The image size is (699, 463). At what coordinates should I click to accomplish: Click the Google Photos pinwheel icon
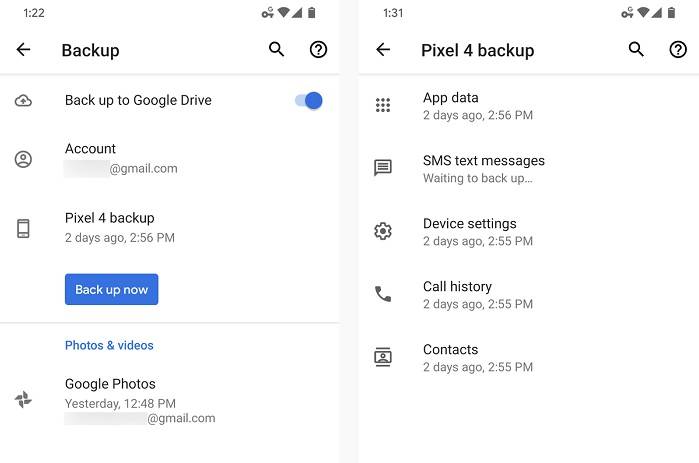23,399
